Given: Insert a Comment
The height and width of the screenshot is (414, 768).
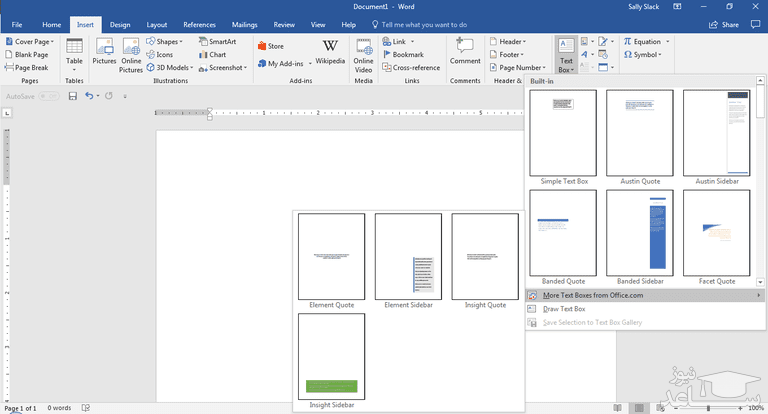Looking at the screenshot, I should (465, 52).
